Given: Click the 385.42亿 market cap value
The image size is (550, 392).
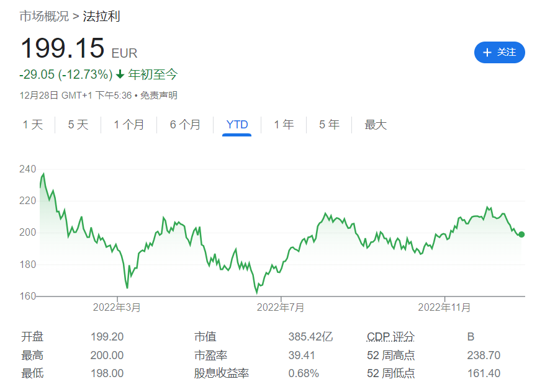Looking at the screenshot, I should pyautogui.click(x=310, y=337).
